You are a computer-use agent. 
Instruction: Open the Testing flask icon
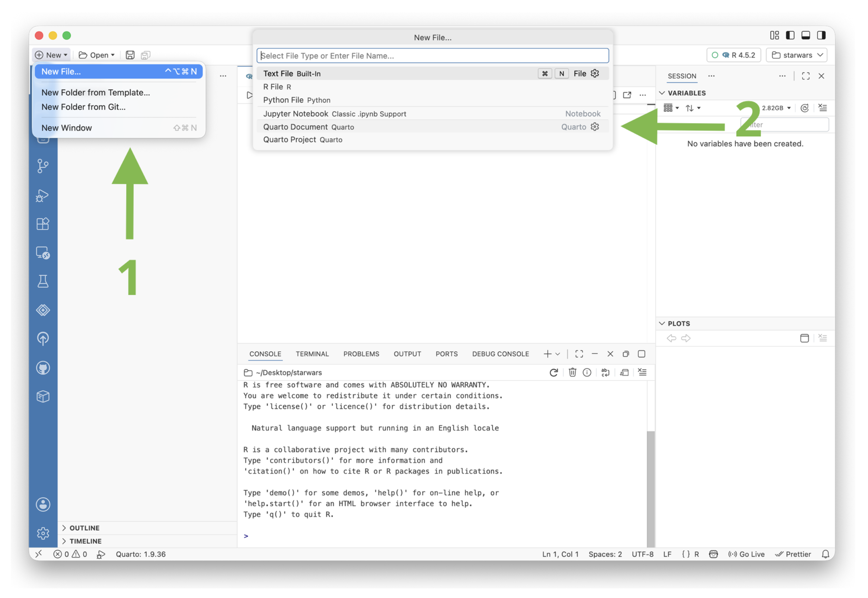[x=43, y=281]
